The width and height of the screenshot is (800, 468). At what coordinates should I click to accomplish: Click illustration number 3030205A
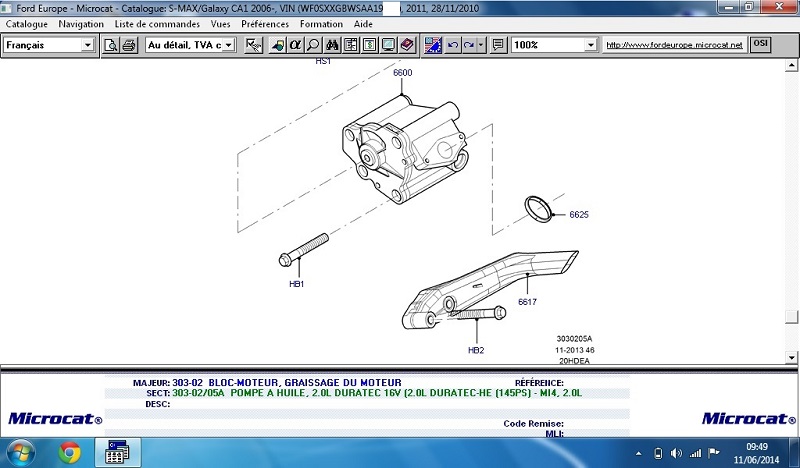[x=574, y=338]
